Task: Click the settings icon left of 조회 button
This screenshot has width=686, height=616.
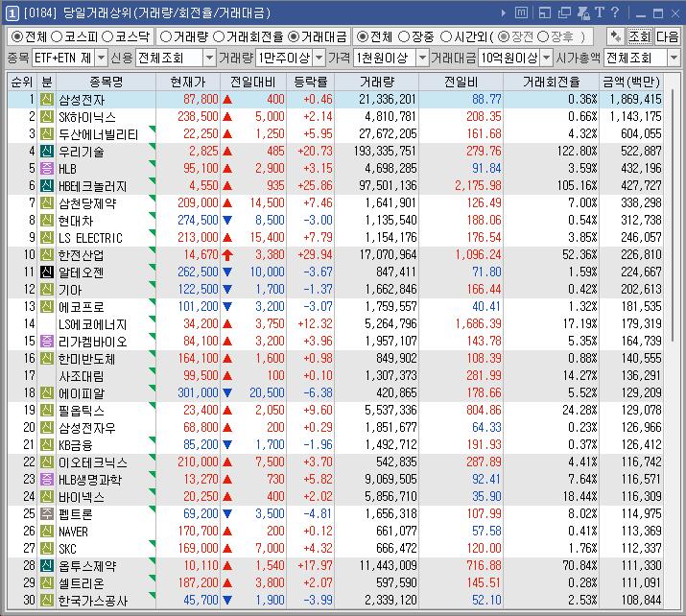Action: (616, 36)
